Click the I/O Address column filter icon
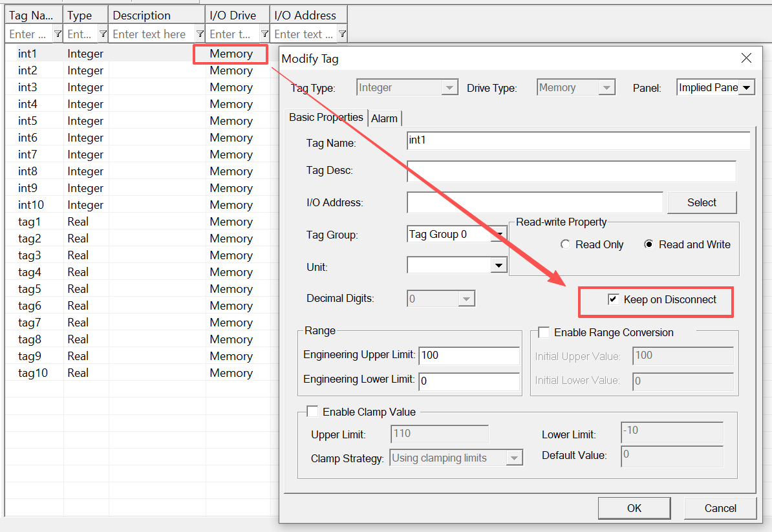 342,34
